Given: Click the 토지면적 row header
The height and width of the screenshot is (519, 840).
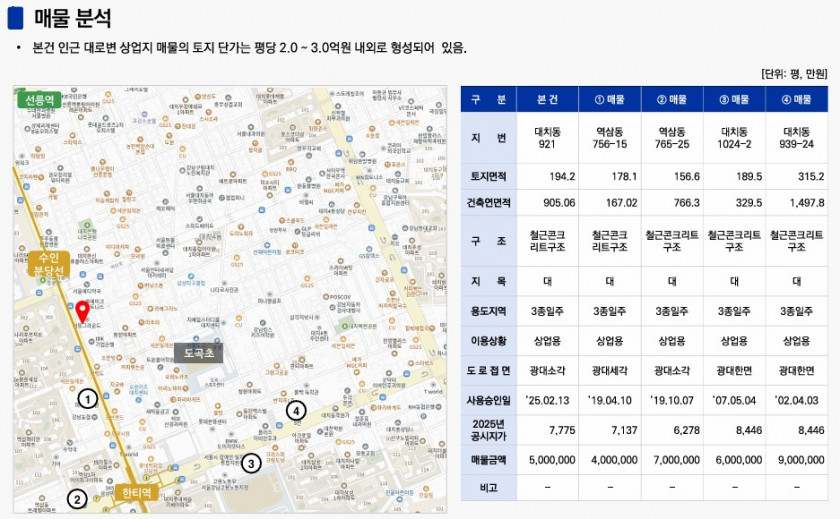Looking at the screenshot, I should click(x=489, y=176).
